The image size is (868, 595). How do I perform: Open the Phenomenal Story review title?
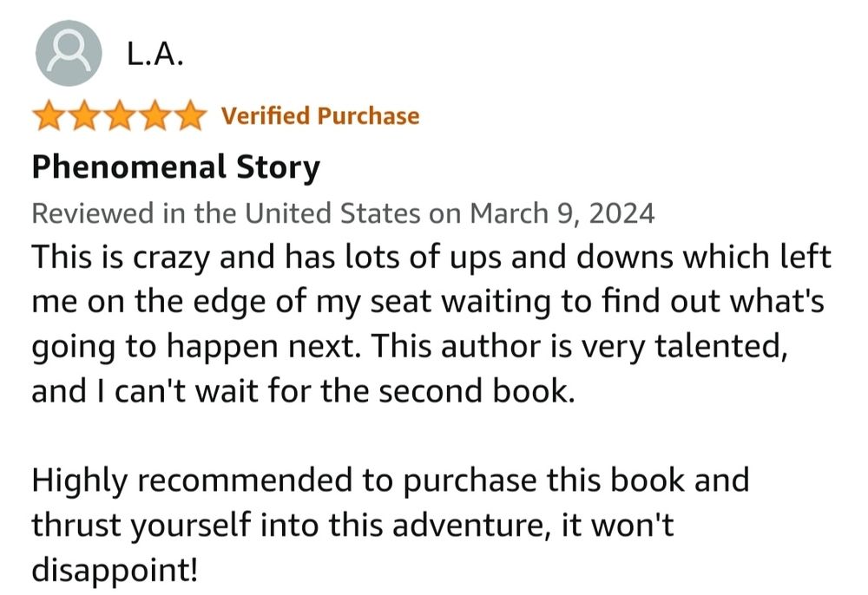176,167
